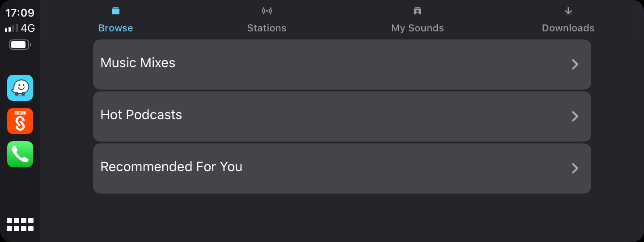Tap the battery status indicator
The height and width of the screenshot is (242, 644).
tap(20, 45)
